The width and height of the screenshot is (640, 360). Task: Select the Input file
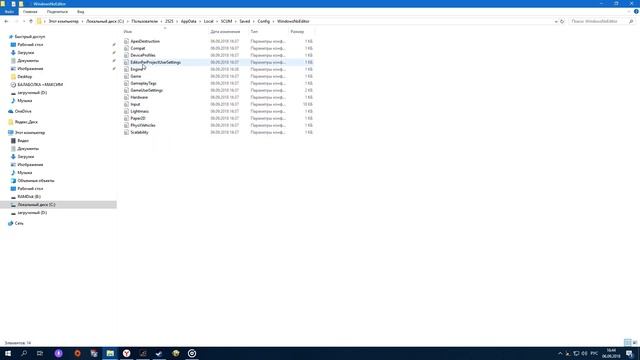click(135, 104)
